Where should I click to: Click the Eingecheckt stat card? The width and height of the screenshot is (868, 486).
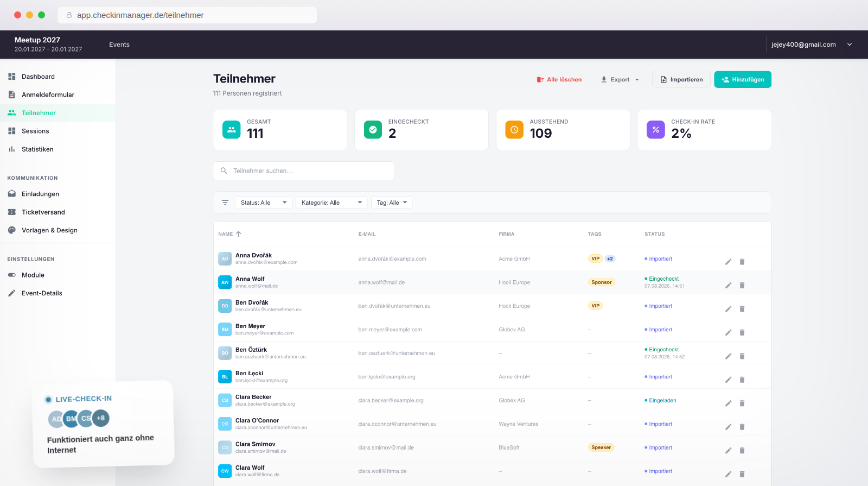(x=422, y=130)
